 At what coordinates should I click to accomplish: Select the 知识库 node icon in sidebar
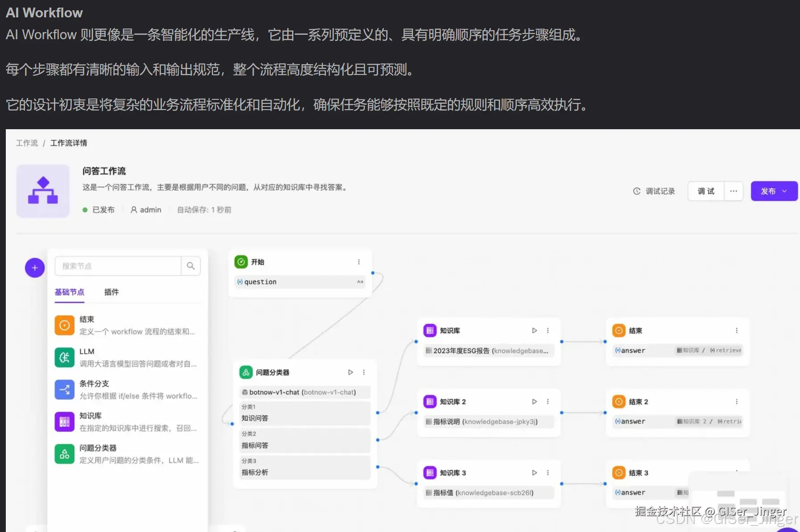pyautogui.click(x=64, y=421)
